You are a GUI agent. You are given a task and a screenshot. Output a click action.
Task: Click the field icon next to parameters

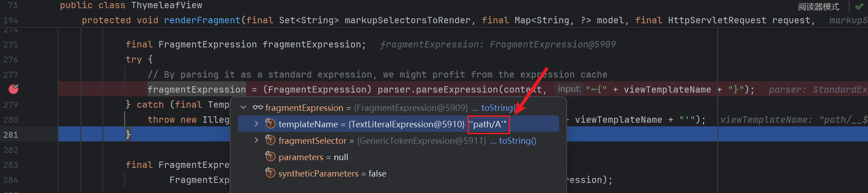click(270, 157)
